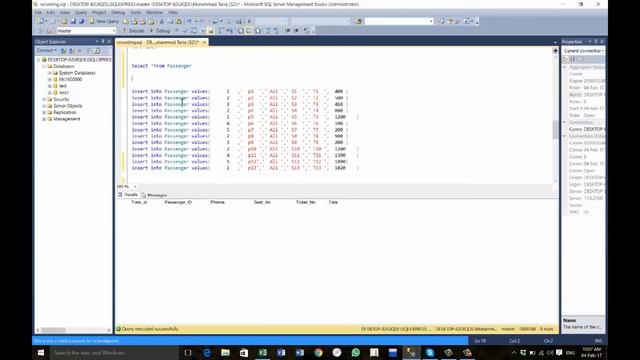Viewport: 640px width, 360px height.
Task: Click the Save All toolbar icon
Action: 81,21
